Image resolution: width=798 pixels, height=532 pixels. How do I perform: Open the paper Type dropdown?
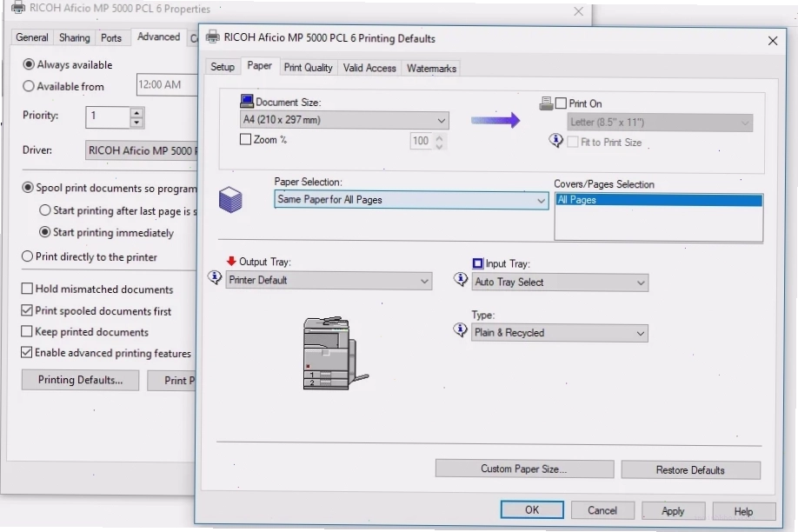(x=559, y=333)
